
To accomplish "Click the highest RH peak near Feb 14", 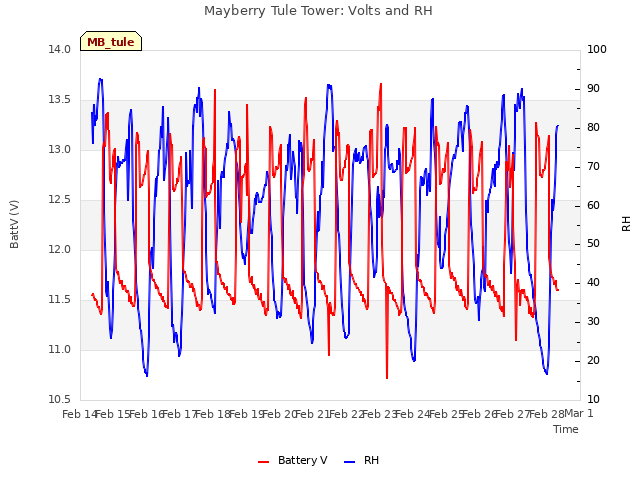I will (100, 79).
